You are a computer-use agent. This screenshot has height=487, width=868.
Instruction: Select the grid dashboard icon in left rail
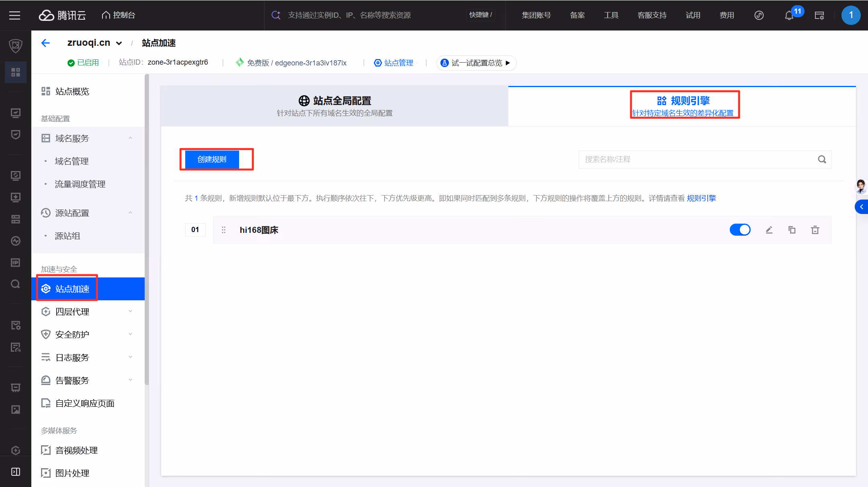[16, 72]
